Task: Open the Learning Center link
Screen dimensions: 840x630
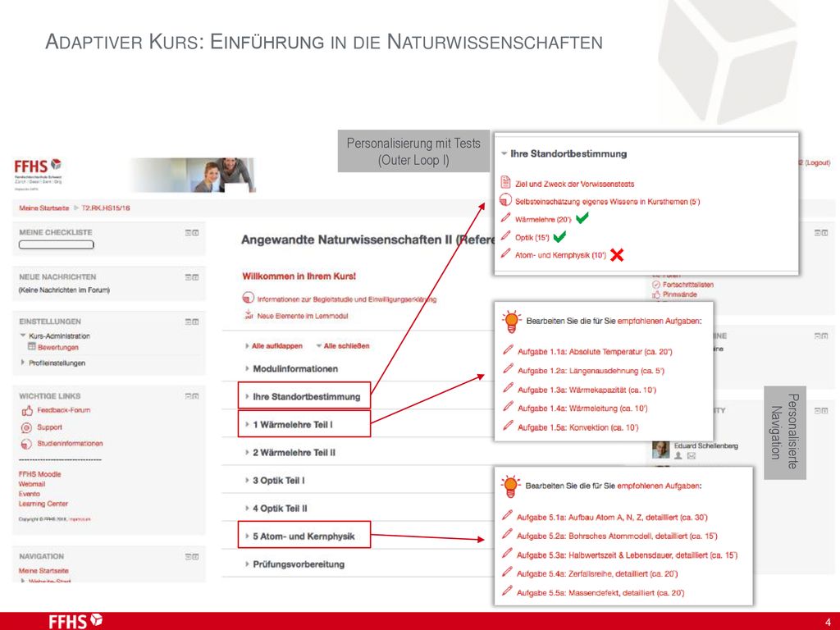Action: pos(43,504)
